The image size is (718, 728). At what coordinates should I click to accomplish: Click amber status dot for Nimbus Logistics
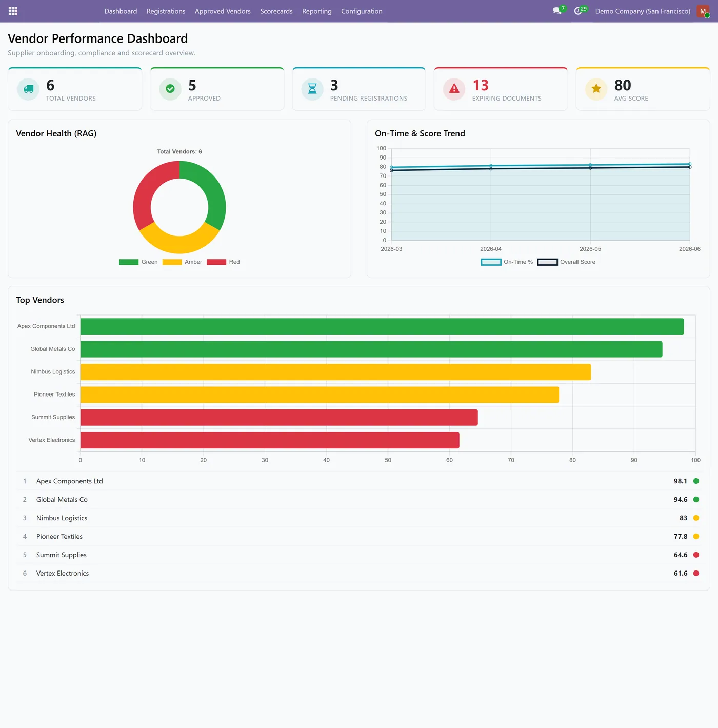pos(696,518)
